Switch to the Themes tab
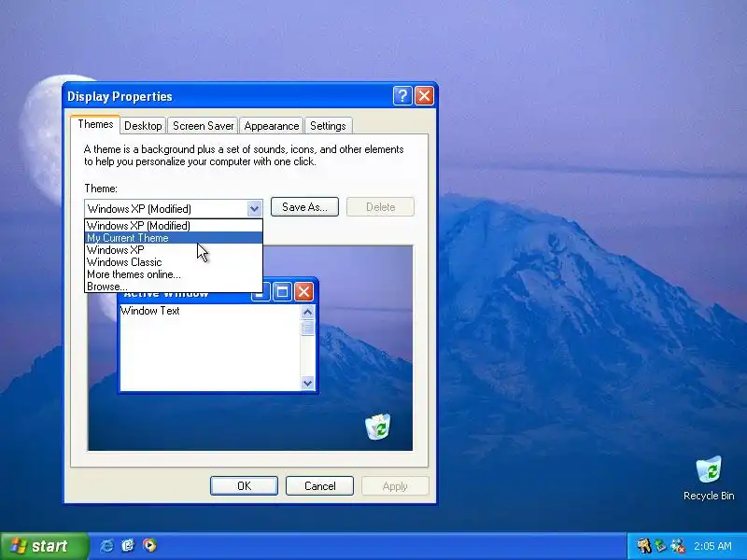The image size is (747, 560). pos(95,124)
